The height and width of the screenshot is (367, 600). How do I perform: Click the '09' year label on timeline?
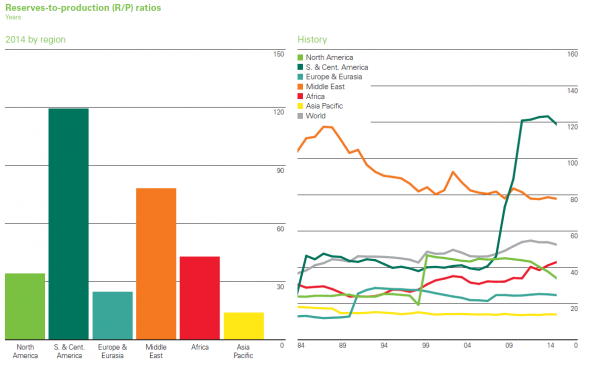[x=509, y=346]
